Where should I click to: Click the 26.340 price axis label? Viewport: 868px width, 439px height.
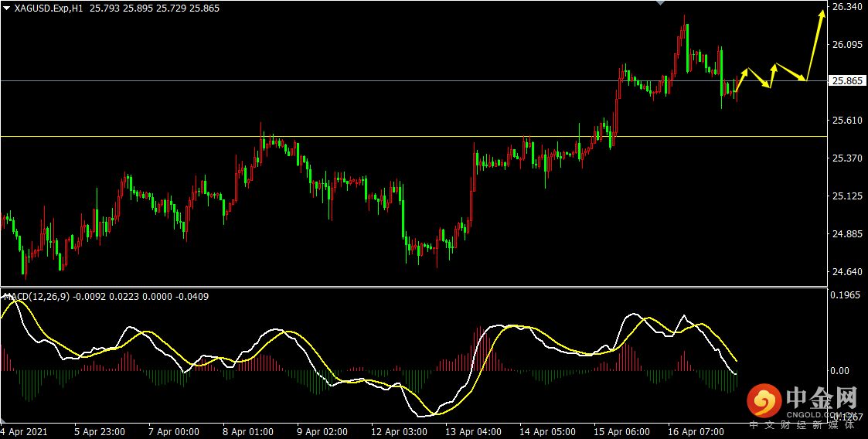pos(847,7)
